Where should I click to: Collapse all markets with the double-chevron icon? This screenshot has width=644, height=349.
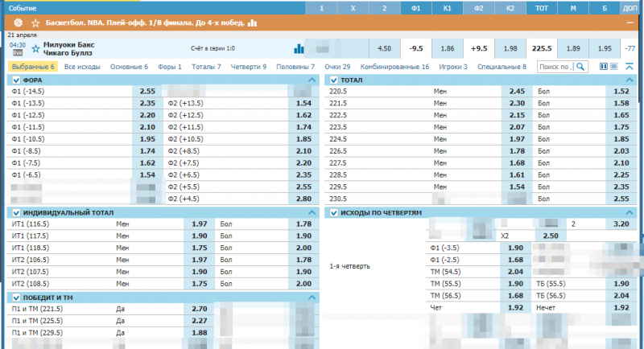coord(630,67)
